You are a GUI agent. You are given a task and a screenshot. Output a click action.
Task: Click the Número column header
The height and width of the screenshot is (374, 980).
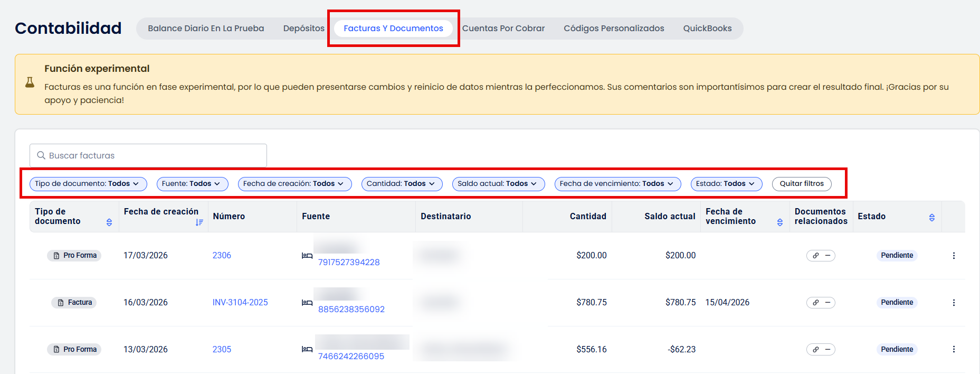pos(229,217)
